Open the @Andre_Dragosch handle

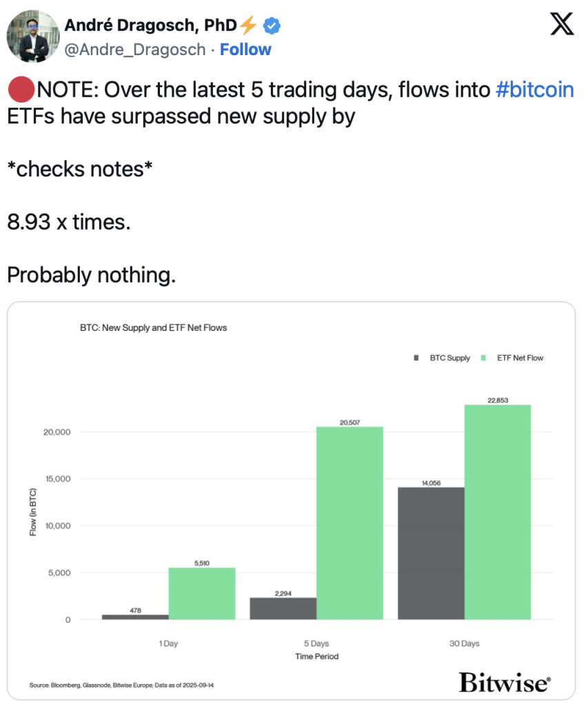[135, 50]
